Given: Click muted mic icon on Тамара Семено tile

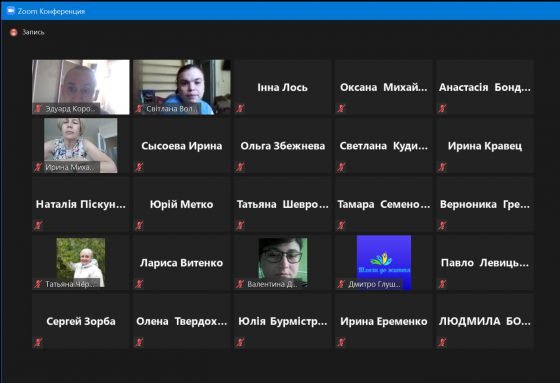Looking at the screenshot, I should 341,225.
